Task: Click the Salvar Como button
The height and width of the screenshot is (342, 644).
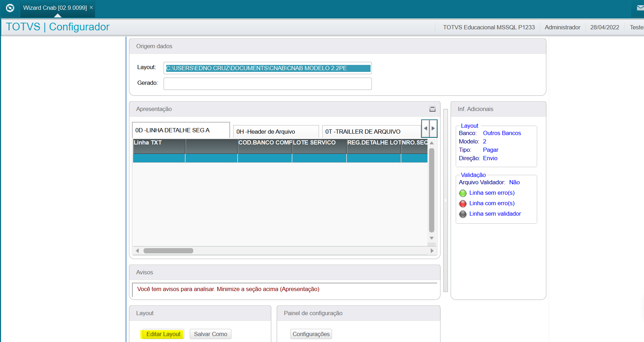Action: coord(211,334)
